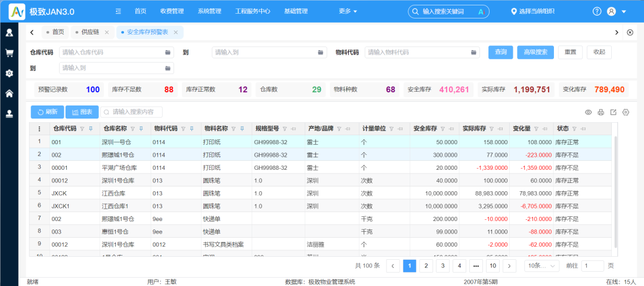Click the 刷新 button
The image size is (644, 286).
47,112
